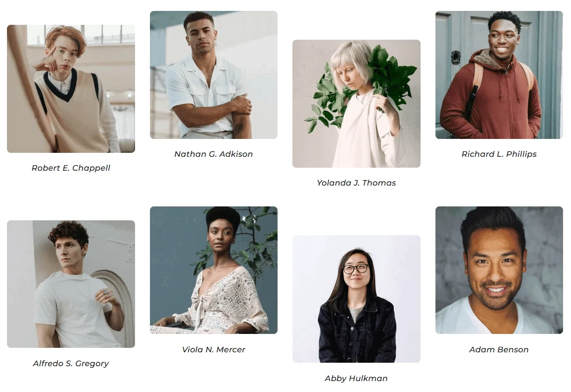Click the glasses on Abby Hulkman's face

(356, 269)
